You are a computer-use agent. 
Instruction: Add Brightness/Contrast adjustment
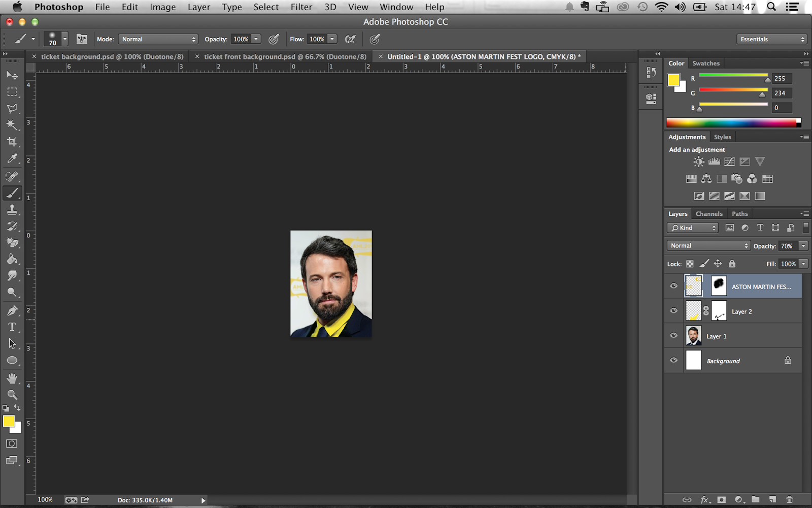(699, 162)
